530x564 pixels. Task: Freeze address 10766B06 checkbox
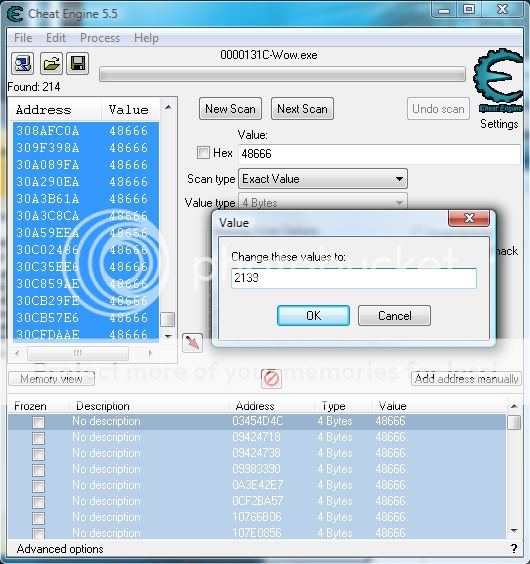pyautogui.click(x=38, y=518)
